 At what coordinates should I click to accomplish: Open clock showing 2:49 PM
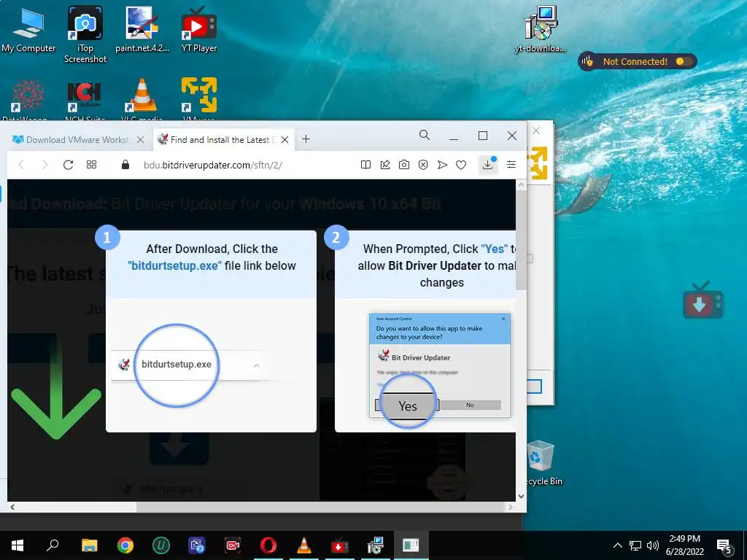685,545
